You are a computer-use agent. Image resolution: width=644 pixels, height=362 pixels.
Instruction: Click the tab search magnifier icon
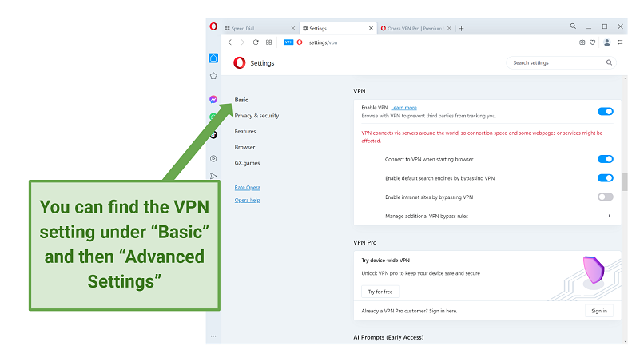point(573,26)
